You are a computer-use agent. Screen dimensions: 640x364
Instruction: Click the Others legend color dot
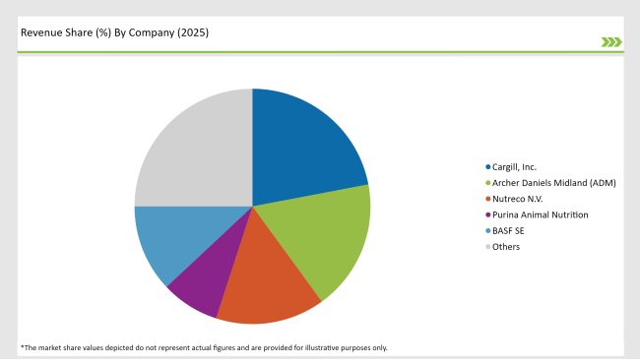click(x=487, y=247)
